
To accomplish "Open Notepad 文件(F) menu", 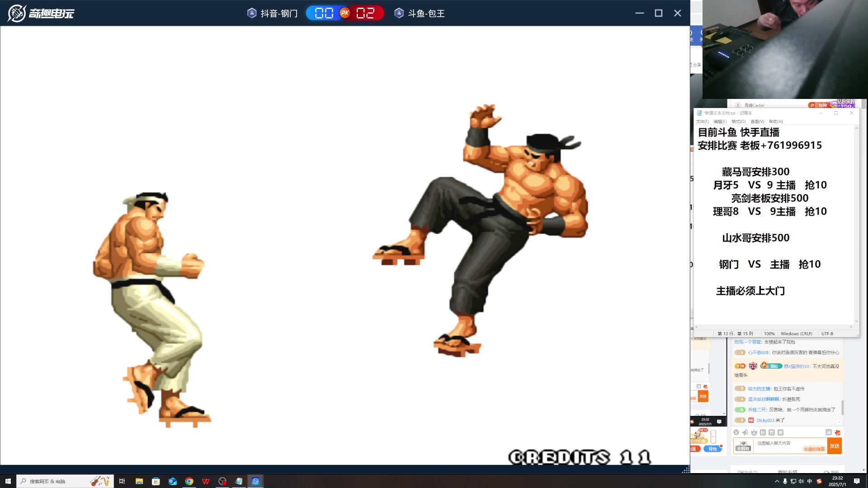I will click(702, 122).
